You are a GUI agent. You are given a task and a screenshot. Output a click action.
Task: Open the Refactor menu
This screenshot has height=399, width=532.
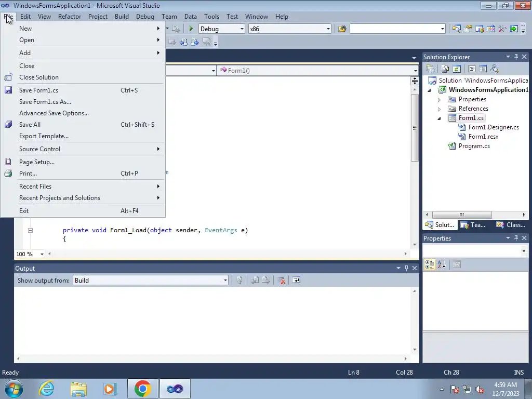(x=70, y=16)
